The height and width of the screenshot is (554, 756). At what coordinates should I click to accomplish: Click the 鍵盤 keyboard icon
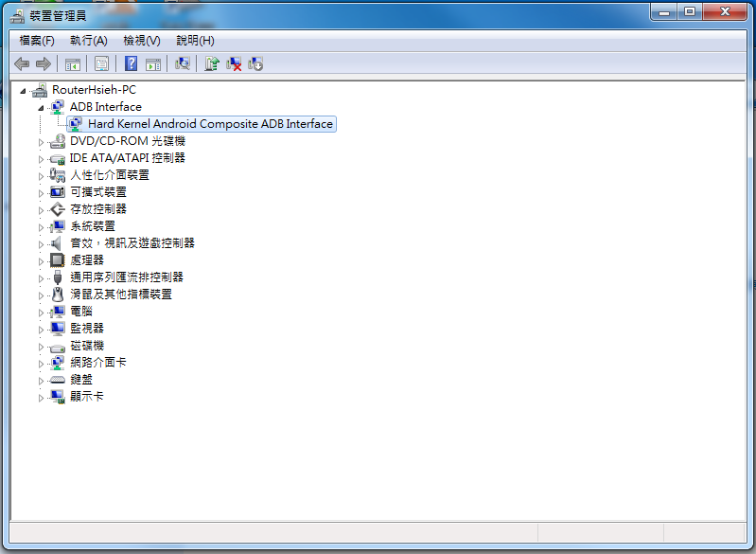tap(58, 380)
